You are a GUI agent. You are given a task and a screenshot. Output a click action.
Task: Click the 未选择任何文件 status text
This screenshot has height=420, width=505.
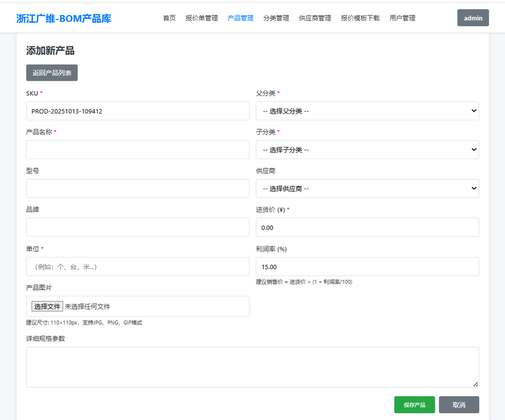(x=87, y=306)
